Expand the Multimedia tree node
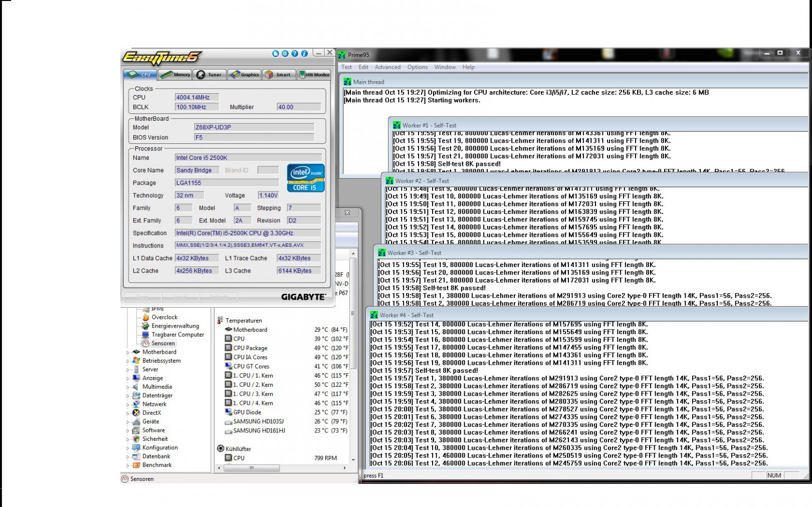Viewport: 812px width, 507px height. tap(128, 387)
